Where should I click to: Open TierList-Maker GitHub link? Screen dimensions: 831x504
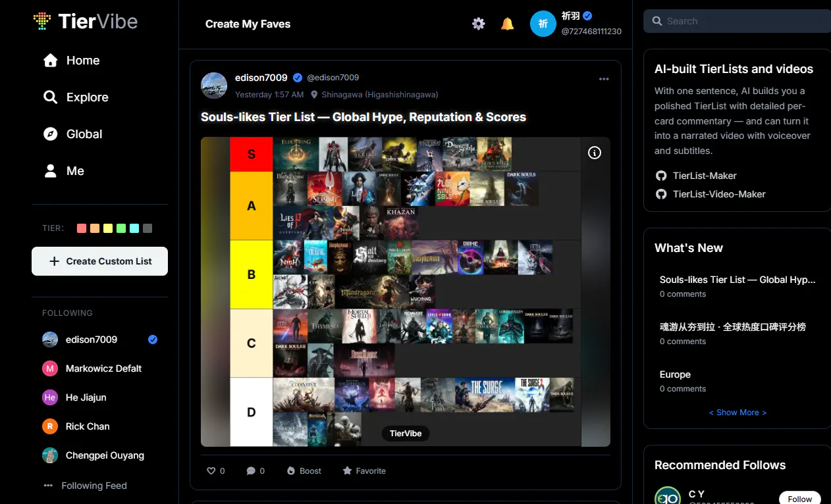[705, 176]
